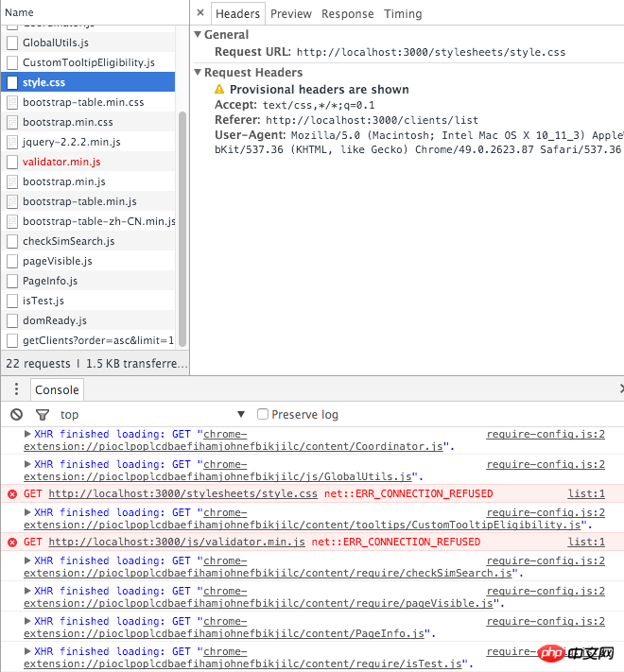Switch to the Preview tab
This screenshot has height=672, width=624.
(x=290, y=14)
